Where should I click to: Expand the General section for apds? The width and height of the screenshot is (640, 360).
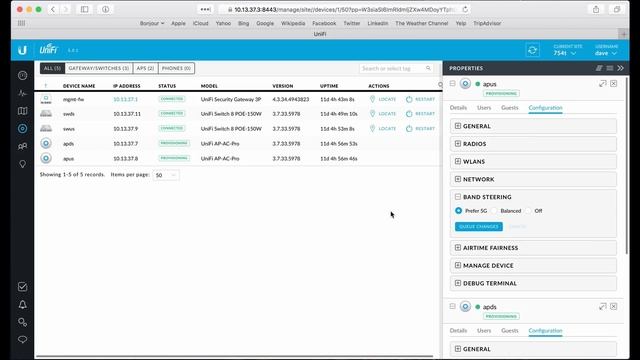(533, 349)
